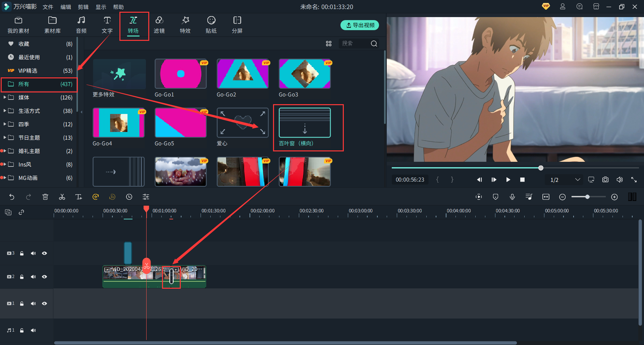The height and width of the screenshot is (345, 644).
Task: Click the split scissors icon in timeline toolbar
Action: coord(62,197)
